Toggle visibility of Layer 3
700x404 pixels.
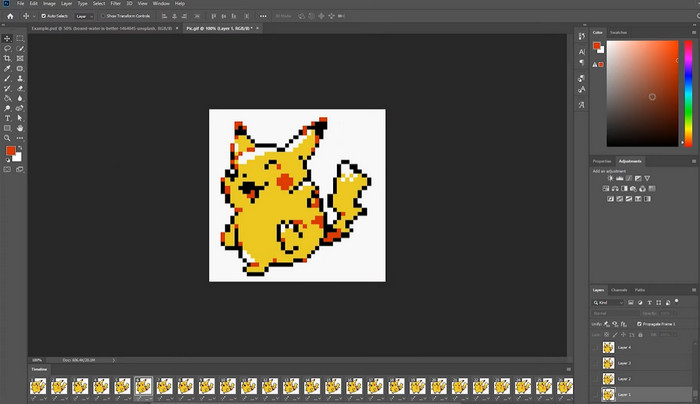click(596, 363)
